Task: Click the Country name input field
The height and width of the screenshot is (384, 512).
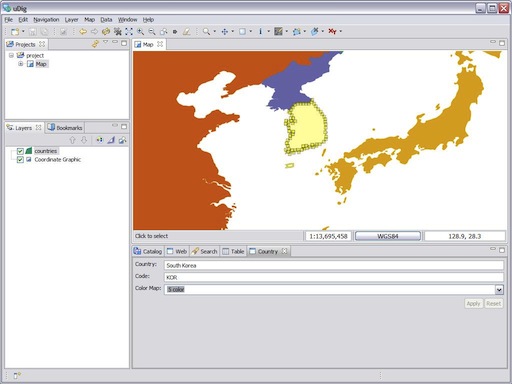Action: pyautogui.click(x=334, y=265)
